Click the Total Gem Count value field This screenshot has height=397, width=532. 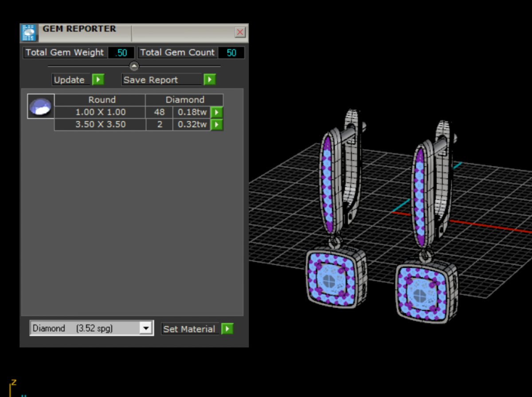pos(231,53)
